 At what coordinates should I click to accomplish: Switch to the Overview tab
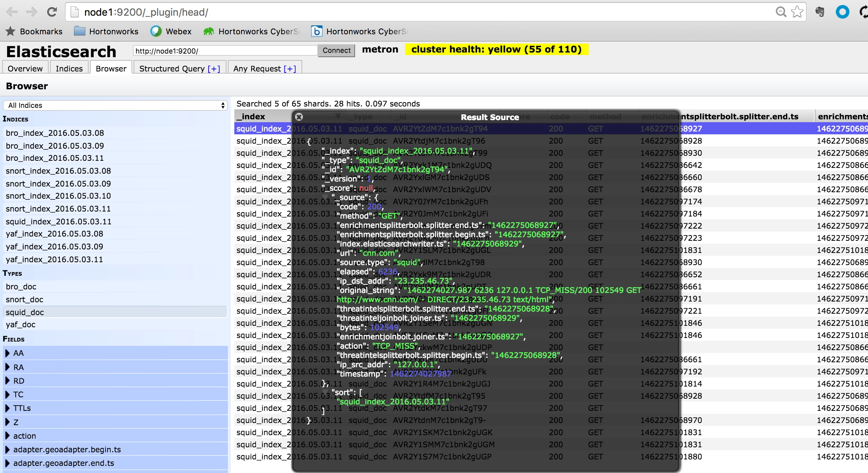25,68
